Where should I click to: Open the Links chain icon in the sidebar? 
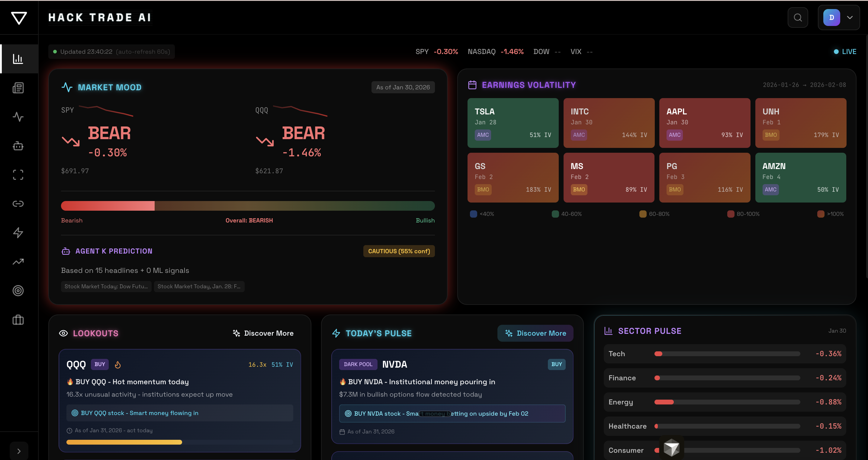18,203
